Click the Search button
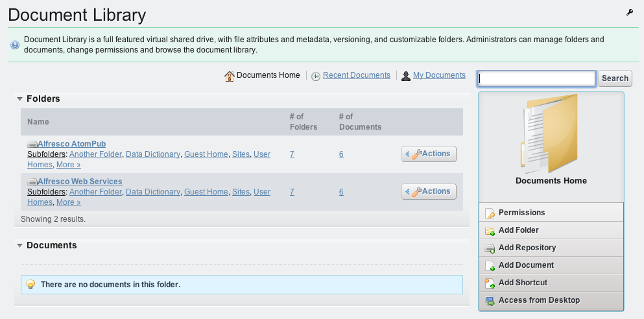The image size is (644, 319). click(x=615, y=78)
